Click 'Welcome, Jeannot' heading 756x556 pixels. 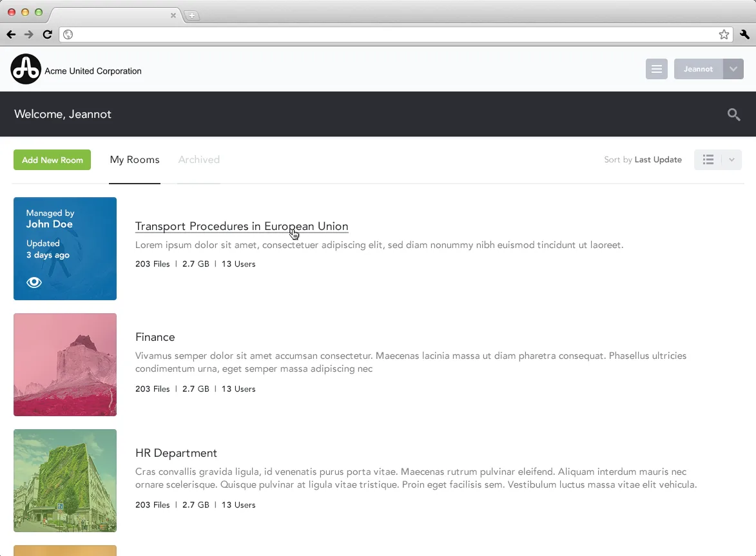point(63,114)
